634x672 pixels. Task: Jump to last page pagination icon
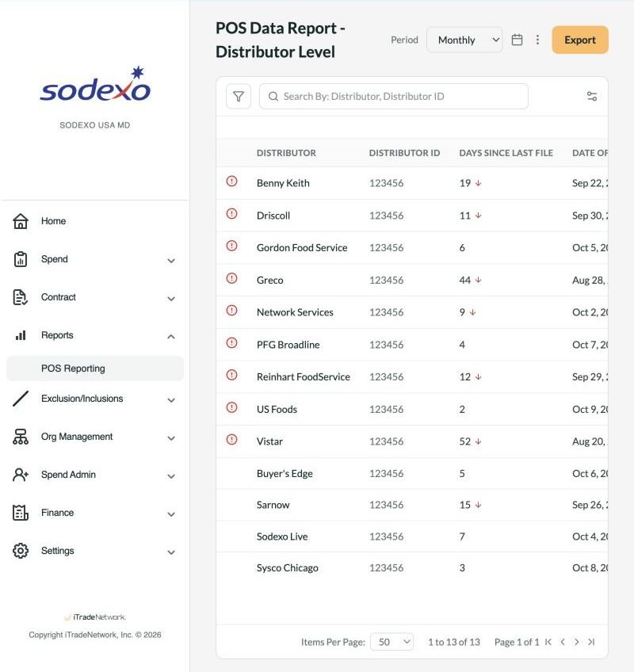click(x=591, y=642)
